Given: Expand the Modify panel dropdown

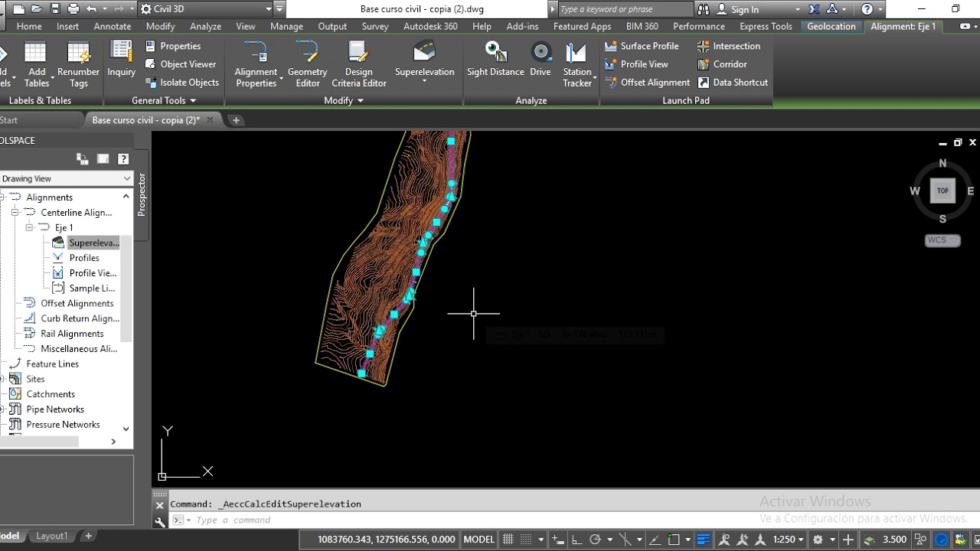Looking at the screenshot, I should coord(343,100).
